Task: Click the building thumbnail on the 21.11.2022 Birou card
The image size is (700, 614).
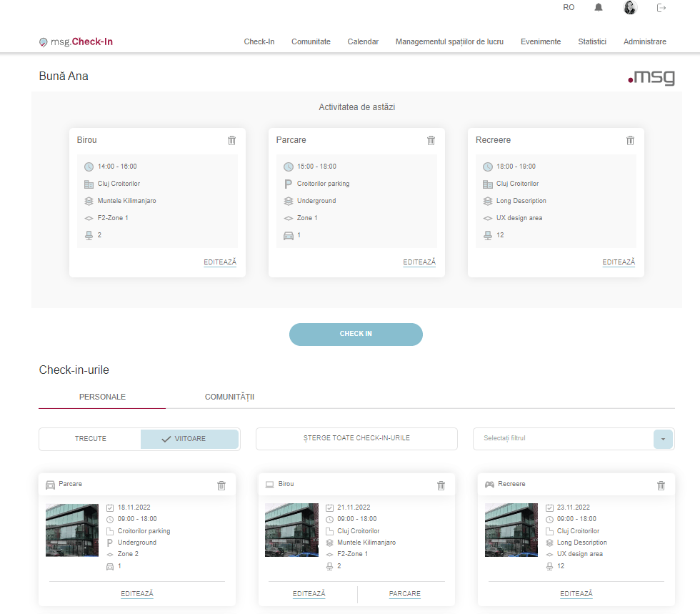Action: (x=291, y=530)
